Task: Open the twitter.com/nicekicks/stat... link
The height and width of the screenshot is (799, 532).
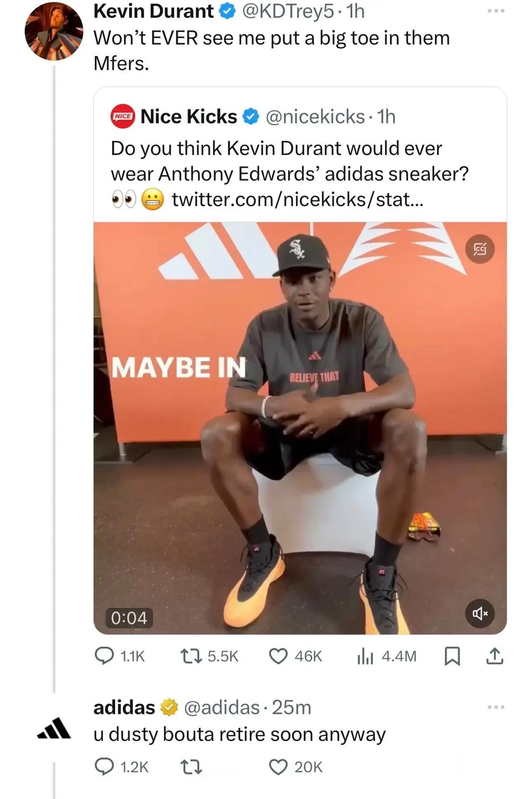Action: coord(298,199)
